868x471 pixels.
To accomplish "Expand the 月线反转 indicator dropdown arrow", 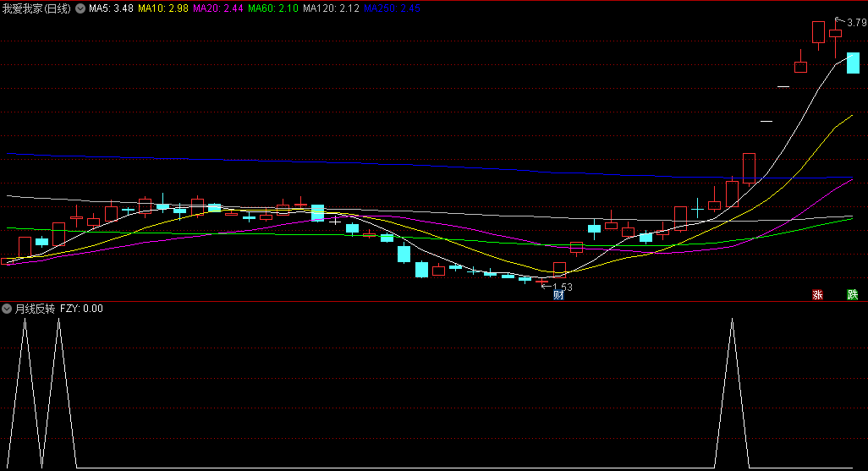I will (7, 309).
